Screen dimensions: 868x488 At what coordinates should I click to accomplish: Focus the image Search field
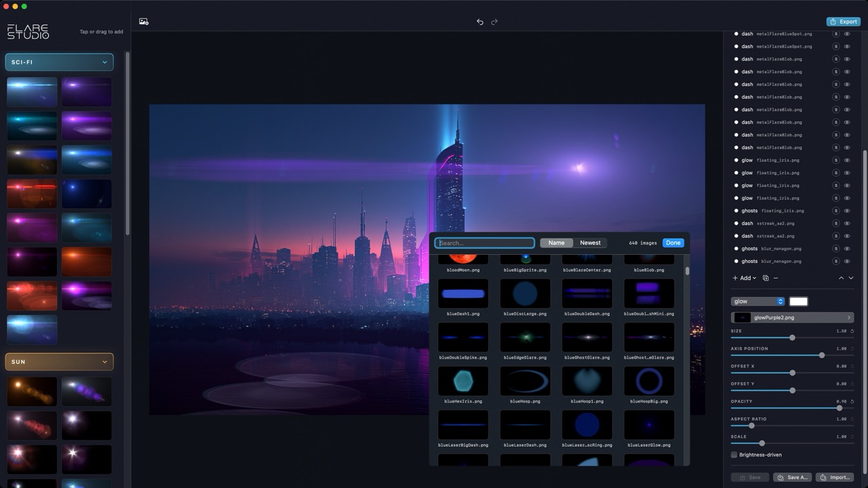485,243
